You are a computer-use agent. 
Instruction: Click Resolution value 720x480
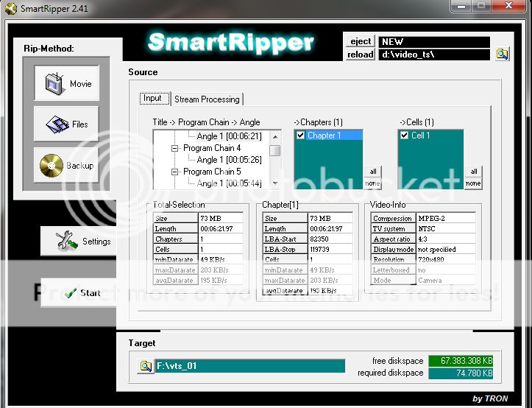tap(431, 259)
